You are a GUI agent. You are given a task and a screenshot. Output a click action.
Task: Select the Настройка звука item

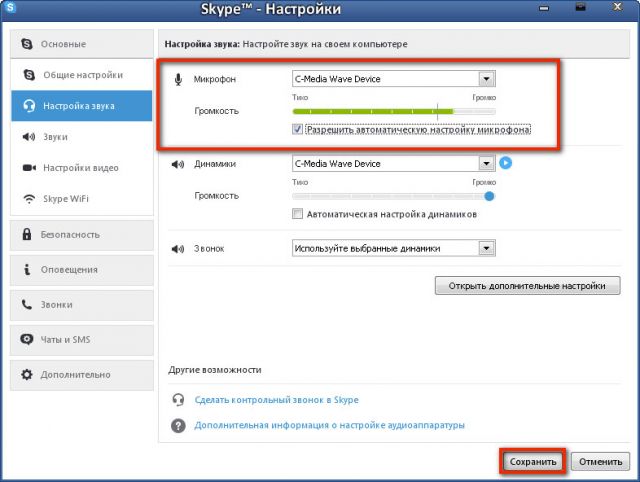point(82,106)
